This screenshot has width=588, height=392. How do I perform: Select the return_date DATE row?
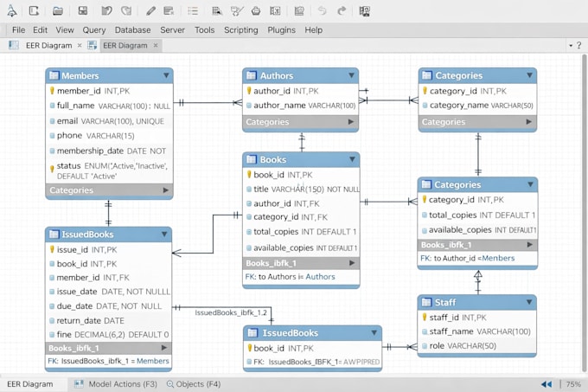click(108, 321)
